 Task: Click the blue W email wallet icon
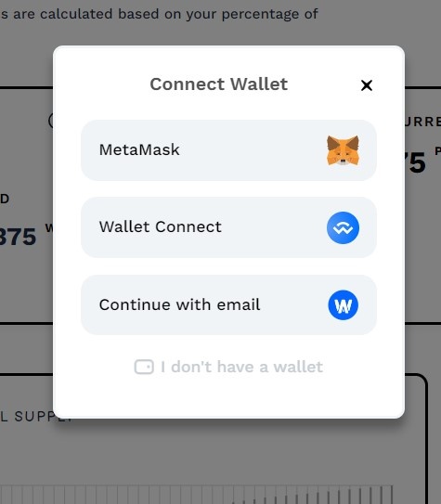(x=343, y=305)
